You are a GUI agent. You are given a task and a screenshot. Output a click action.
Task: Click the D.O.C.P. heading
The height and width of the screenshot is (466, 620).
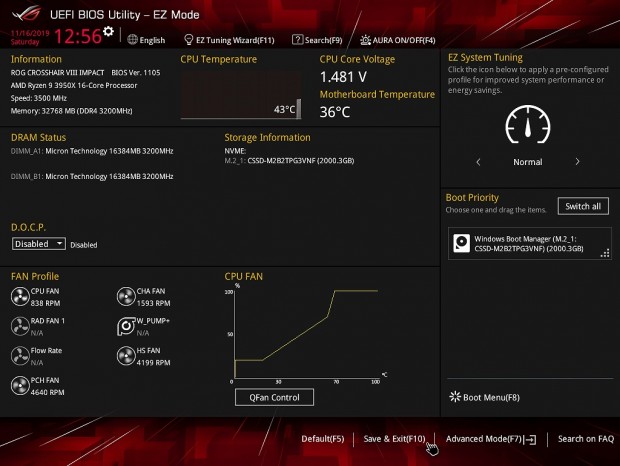point(28,227)
